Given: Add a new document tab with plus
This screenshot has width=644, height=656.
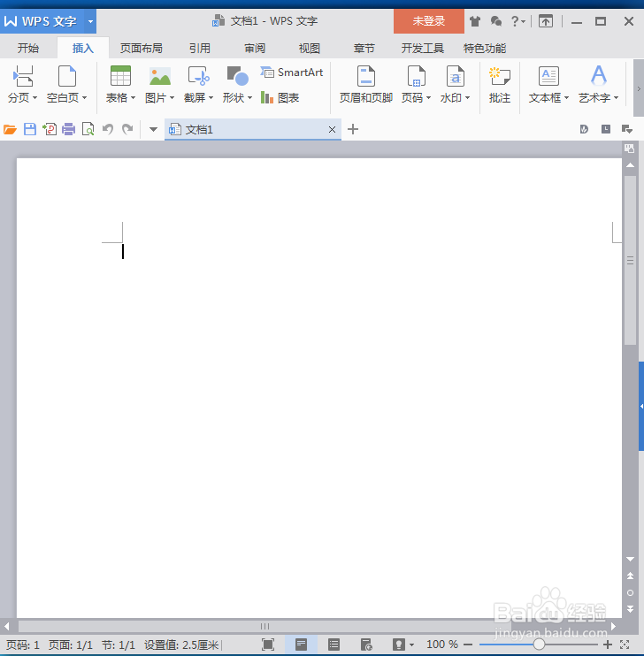Looking at the screenshot, I should (353, 129).
